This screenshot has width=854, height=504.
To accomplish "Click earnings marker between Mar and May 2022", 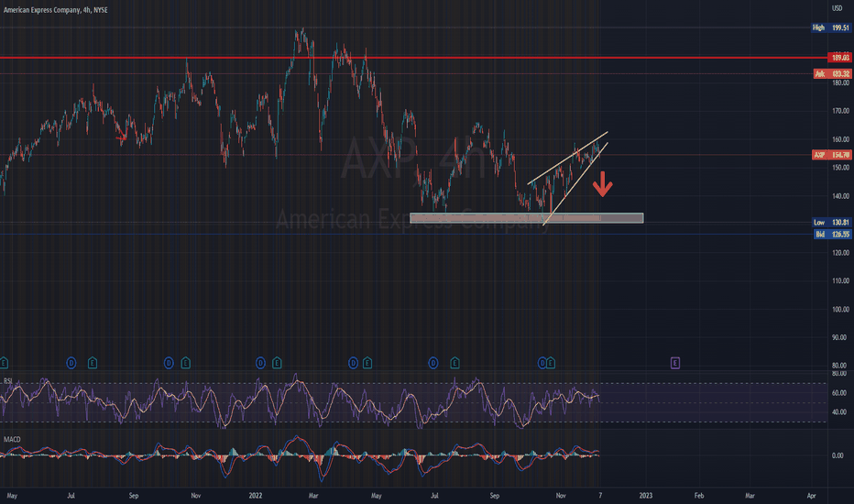I will pos(367,363).
